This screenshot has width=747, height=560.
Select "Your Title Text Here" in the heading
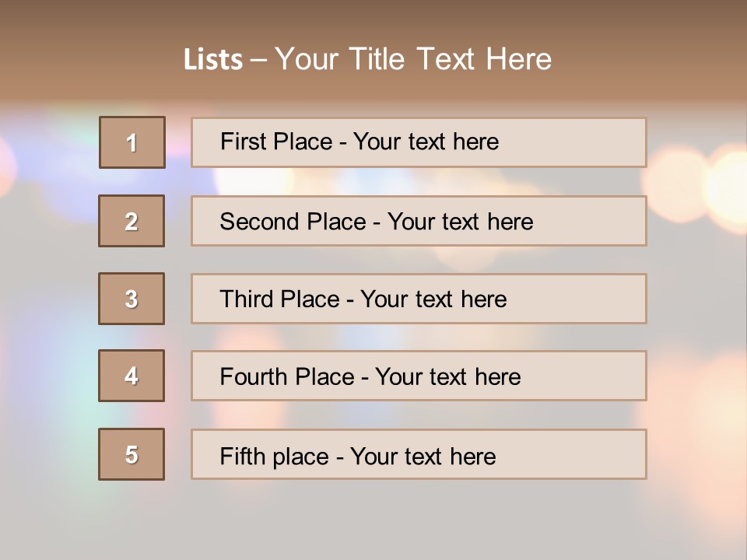[413, 59]
